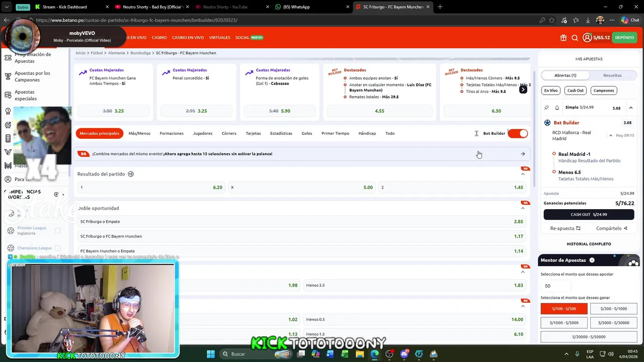Click the stake amount field showing 50

[556, 286]
